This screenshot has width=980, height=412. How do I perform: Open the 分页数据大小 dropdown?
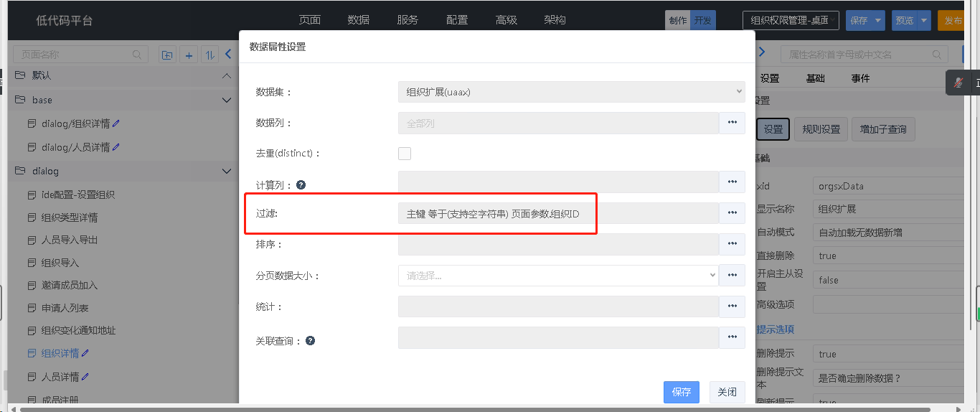pos(558,275)
